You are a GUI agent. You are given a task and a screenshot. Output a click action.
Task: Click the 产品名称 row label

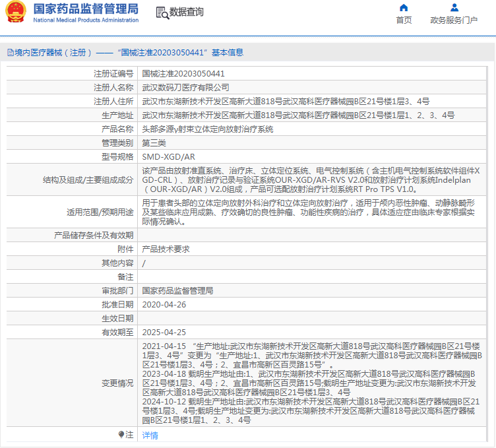point(117,129)
